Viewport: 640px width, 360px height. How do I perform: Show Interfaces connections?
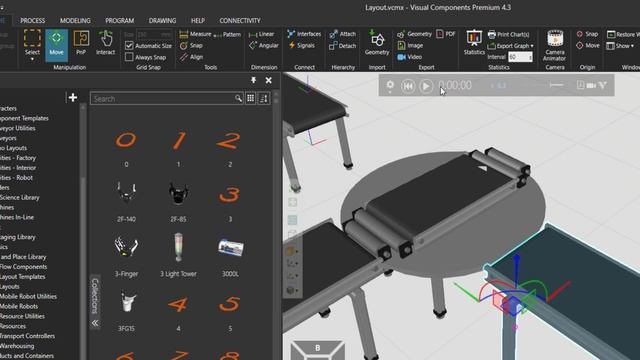coord(304,34)
